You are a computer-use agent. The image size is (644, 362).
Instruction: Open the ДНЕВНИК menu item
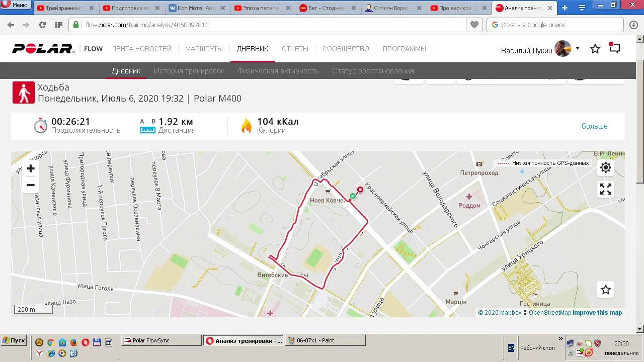coord(253,49)
